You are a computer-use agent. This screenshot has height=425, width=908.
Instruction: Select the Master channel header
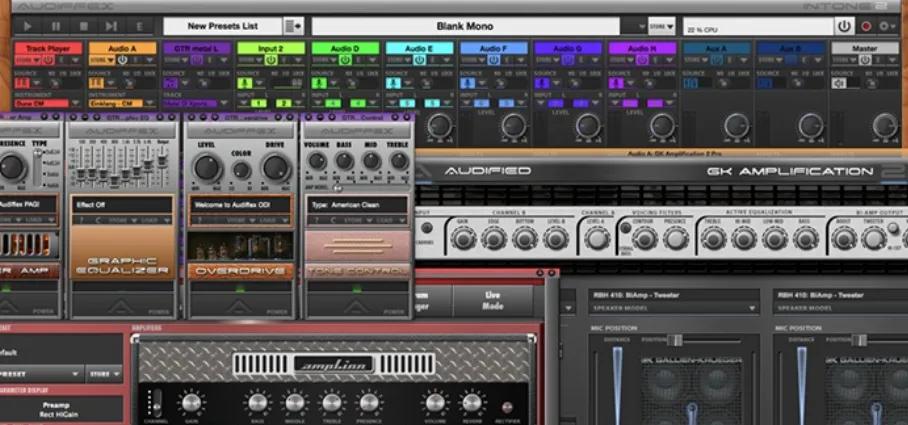point(864,49)
